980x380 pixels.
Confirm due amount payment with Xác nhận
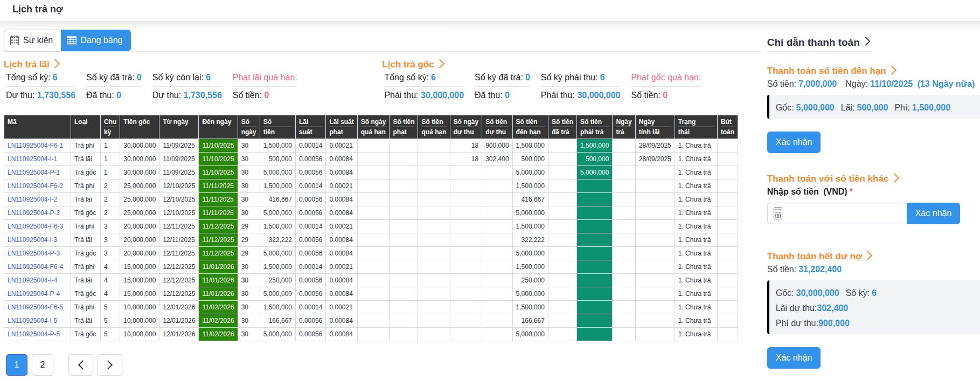(x=793, y=142)
